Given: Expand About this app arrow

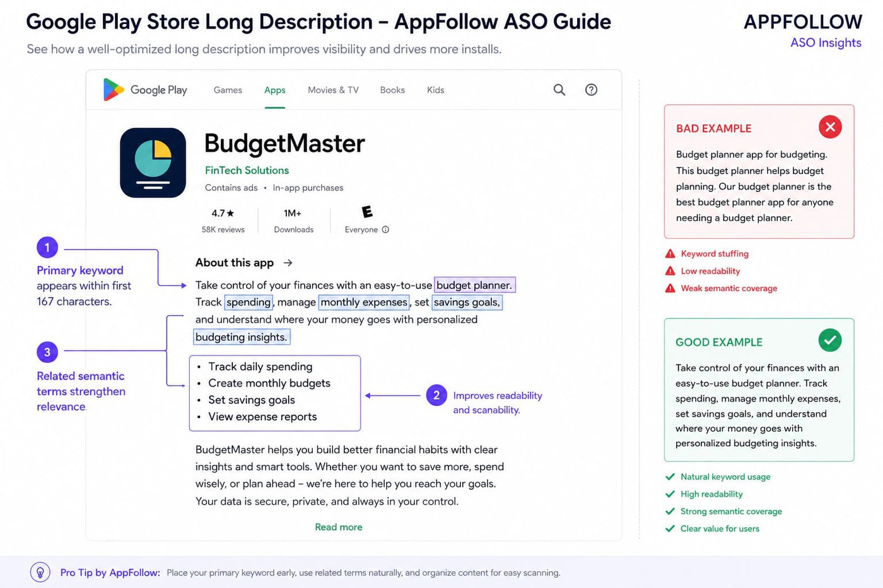Looking at the screenshot, I should coord(288,263).
